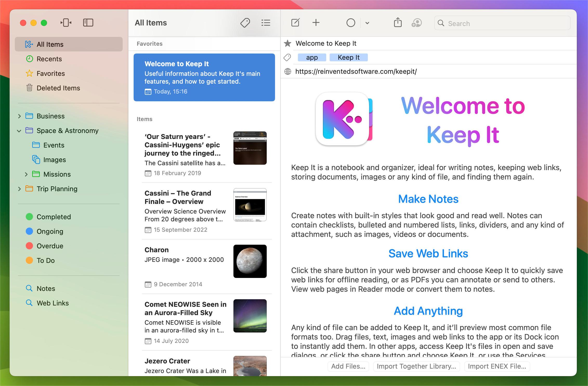Toggle favorite star next to Welcome to Keep It

click(288, 43)
